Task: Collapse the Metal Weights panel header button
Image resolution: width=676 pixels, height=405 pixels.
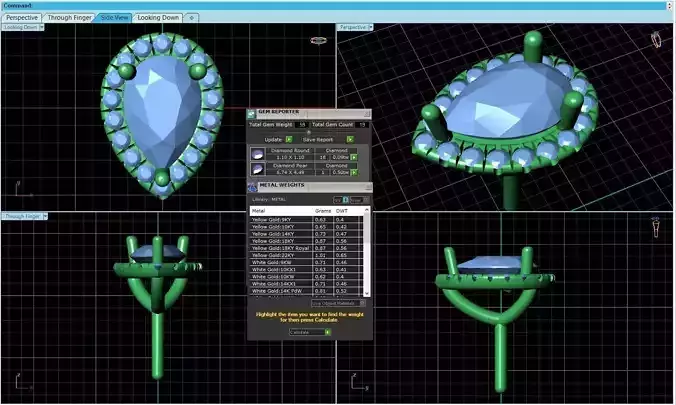Action: pyautogui.click(x=369, y=187)
